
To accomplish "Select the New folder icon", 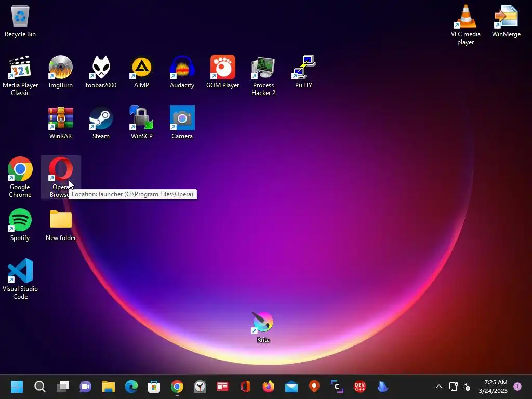I will pyautogui.click(x=61, y=224).
